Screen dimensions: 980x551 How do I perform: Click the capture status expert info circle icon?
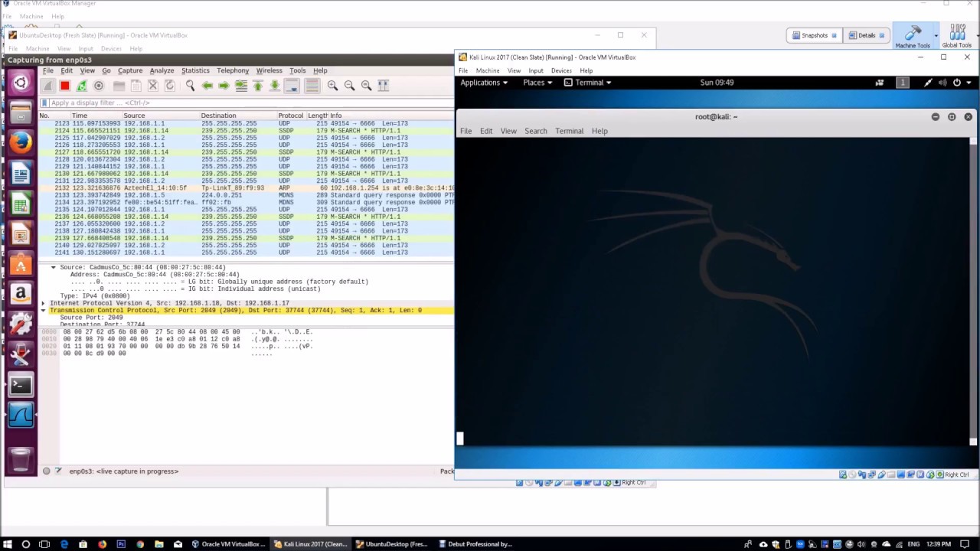(x=47, y=471)
